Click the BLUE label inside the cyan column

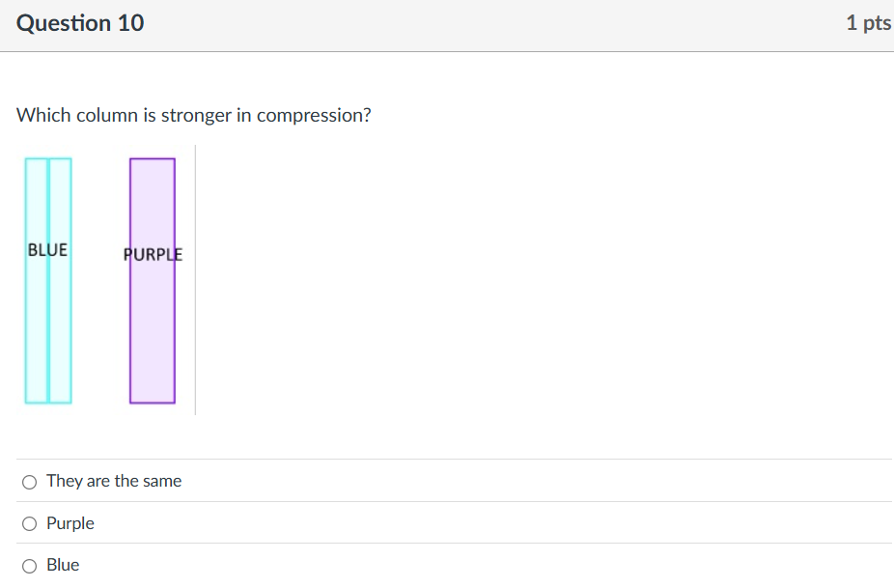point(47,249)
